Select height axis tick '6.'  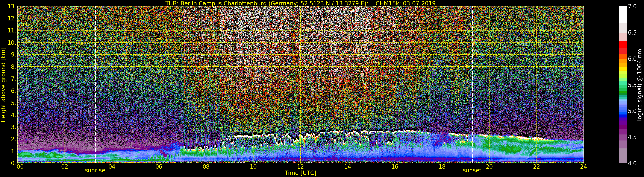[14, 91]
